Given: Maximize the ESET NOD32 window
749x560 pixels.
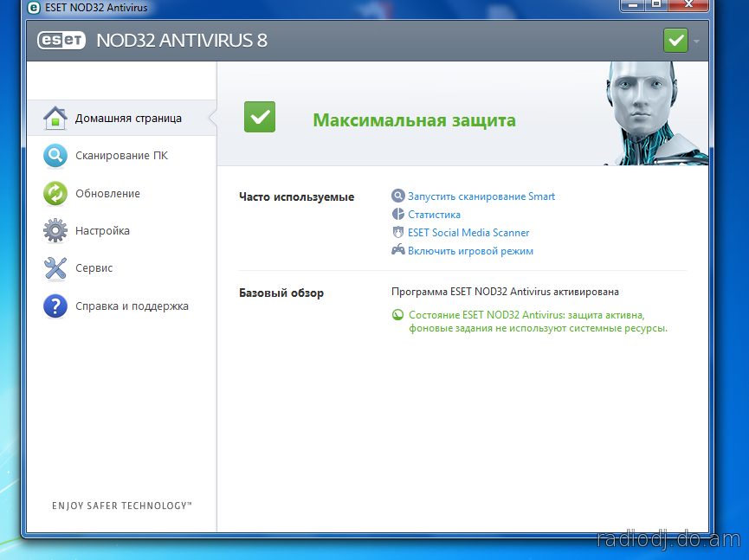Looking at the screenshot, I should [x=656, y=4].
